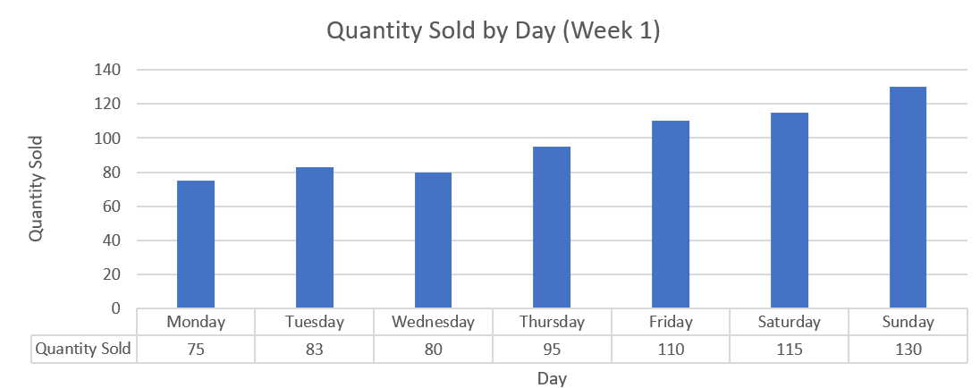Select the 'Thursday' category label
980x388 pixels.
point(552,322)
